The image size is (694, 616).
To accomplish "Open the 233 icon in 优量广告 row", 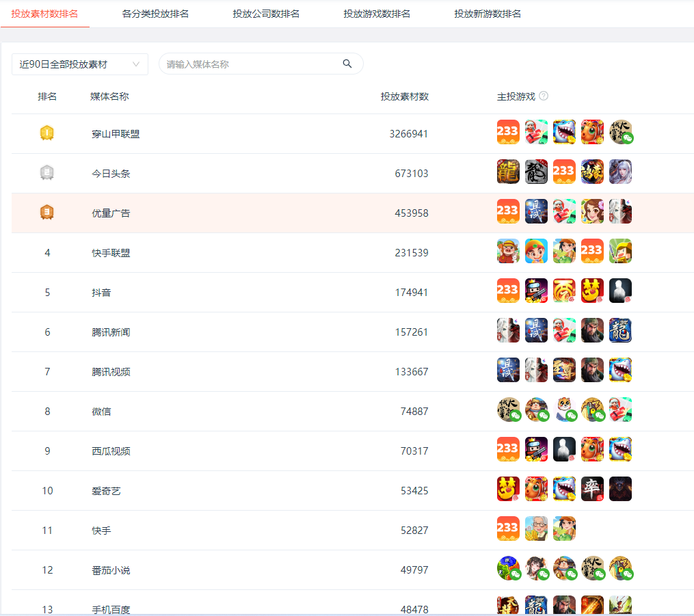I will coord(508,211).
